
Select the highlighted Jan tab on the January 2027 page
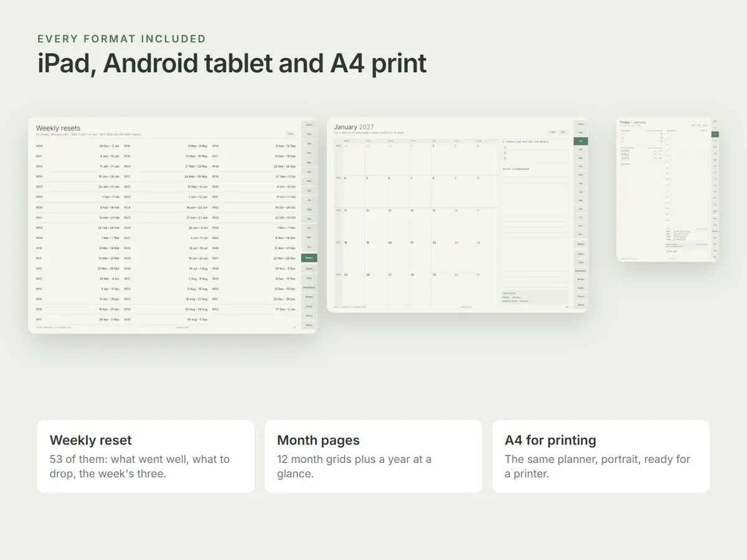click(580, 141)
